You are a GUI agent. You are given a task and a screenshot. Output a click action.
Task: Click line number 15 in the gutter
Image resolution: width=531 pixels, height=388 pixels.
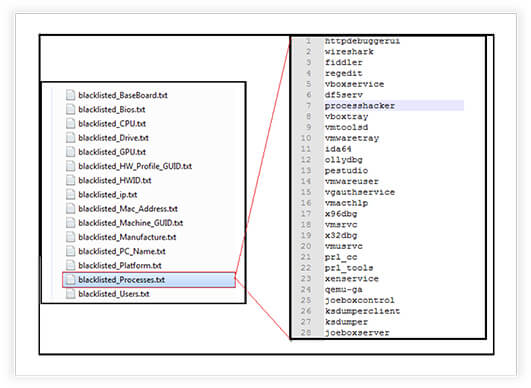[306, 193]
